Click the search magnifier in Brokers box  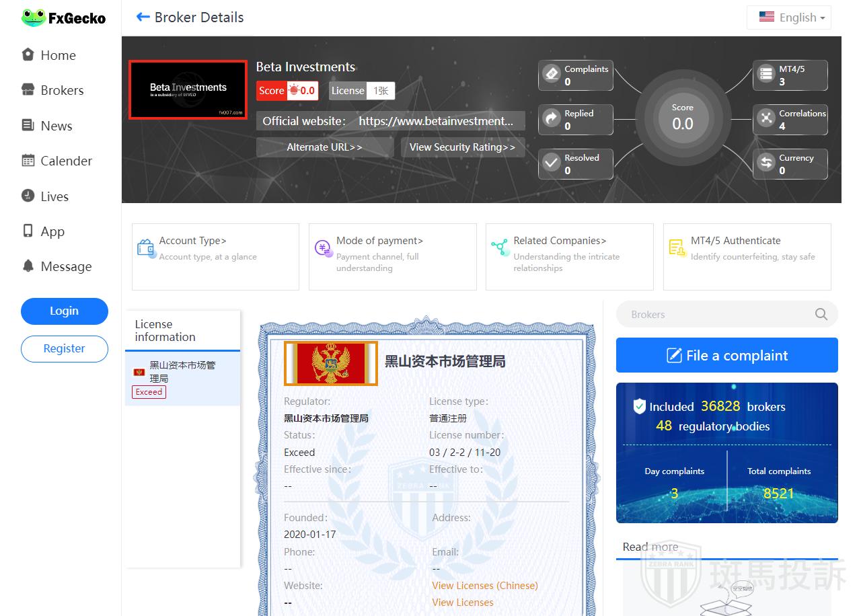821,314
